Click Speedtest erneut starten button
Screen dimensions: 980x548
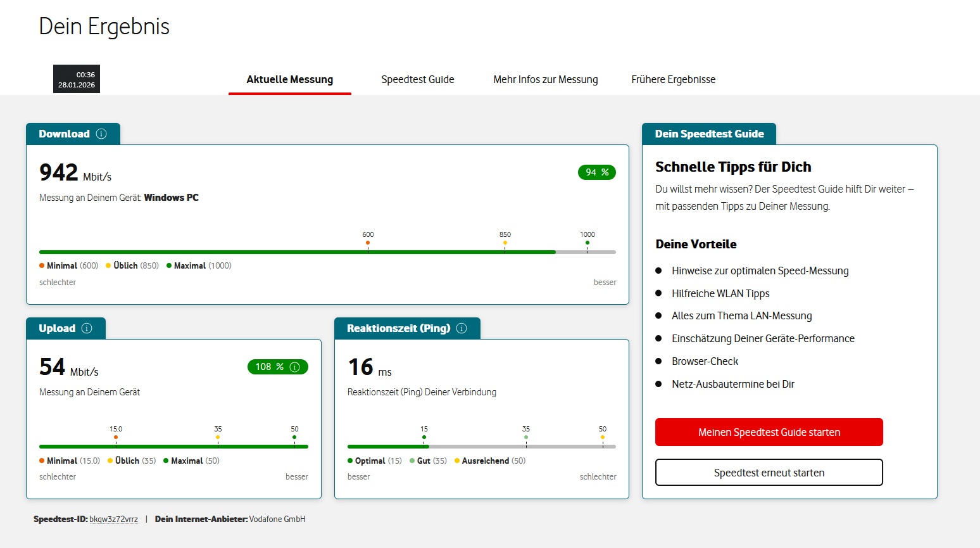pos(769,473)
